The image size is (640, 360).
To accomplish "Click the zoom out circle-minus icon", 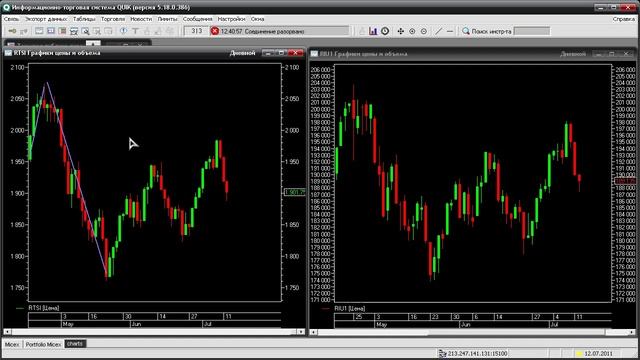I will [x=424, y=31].
